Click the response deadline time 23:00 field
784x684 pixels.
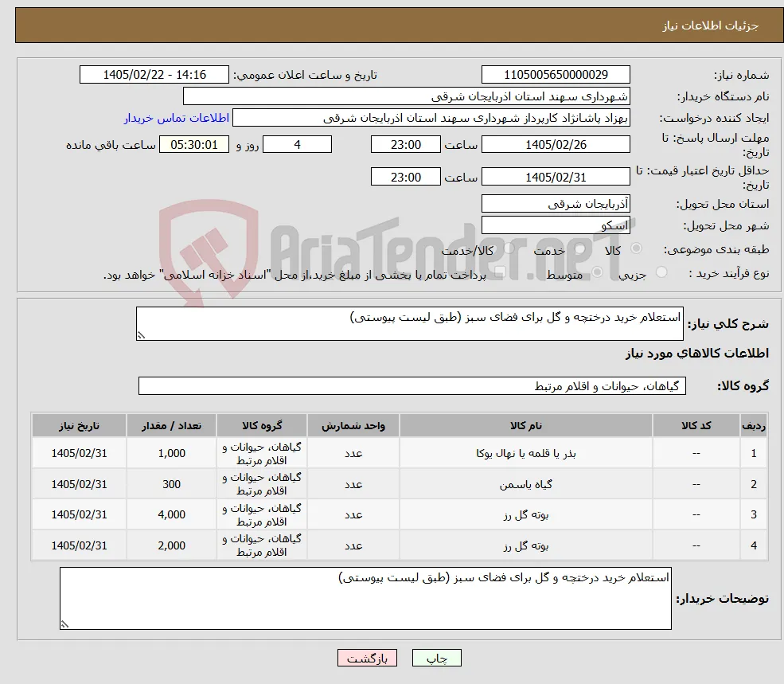pos(405,145)
